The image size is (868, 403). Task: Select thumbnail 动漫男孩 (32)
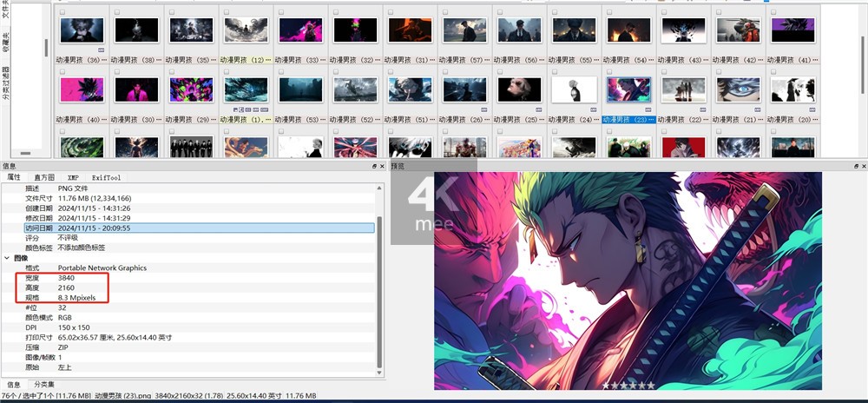tap(355, 30)
